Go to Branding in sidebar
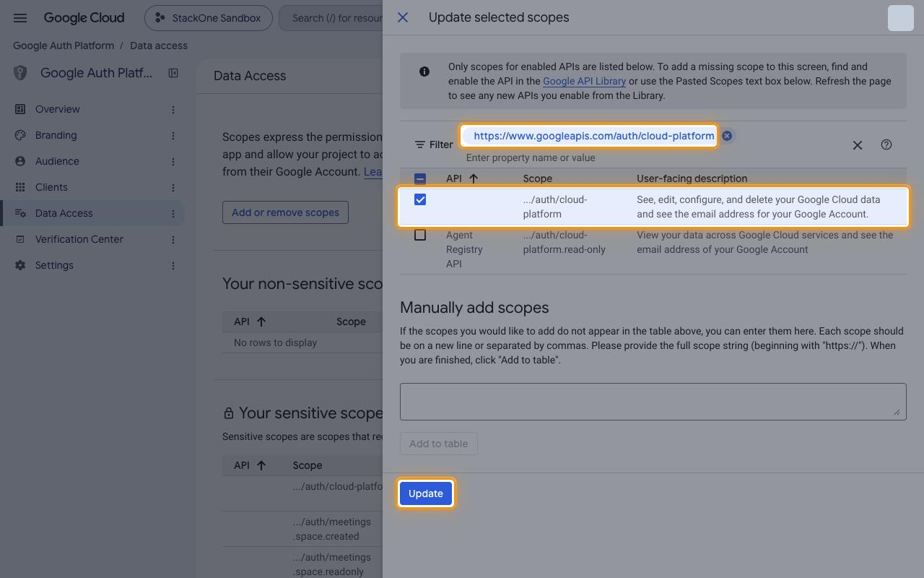The height and width of the screenshot is (578, 924). click(x=56, y=135)
